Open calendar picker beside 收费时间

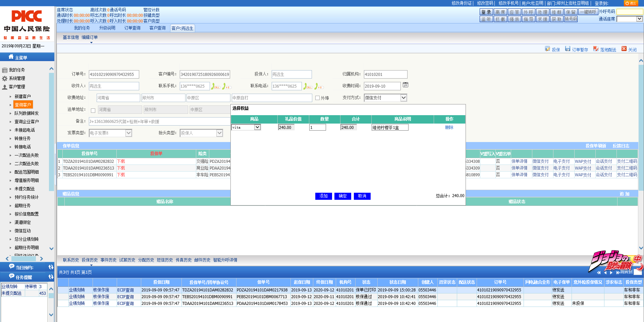tap(406, 85)
